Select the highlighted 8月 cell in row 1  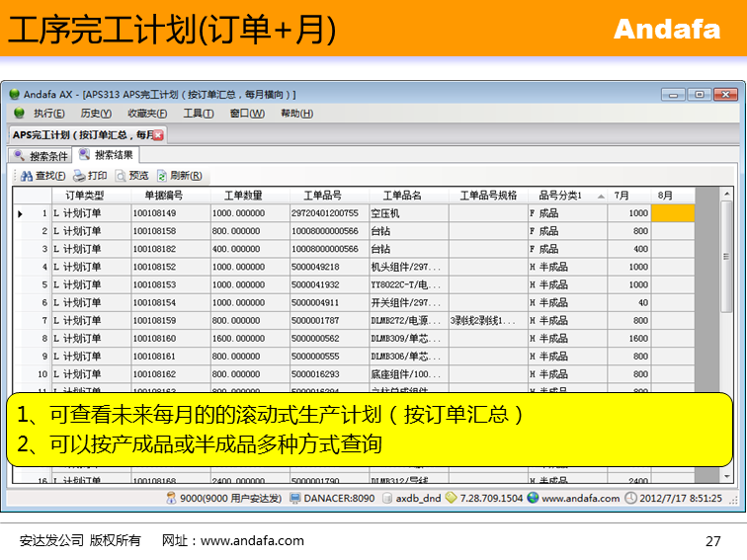[673, 213]
